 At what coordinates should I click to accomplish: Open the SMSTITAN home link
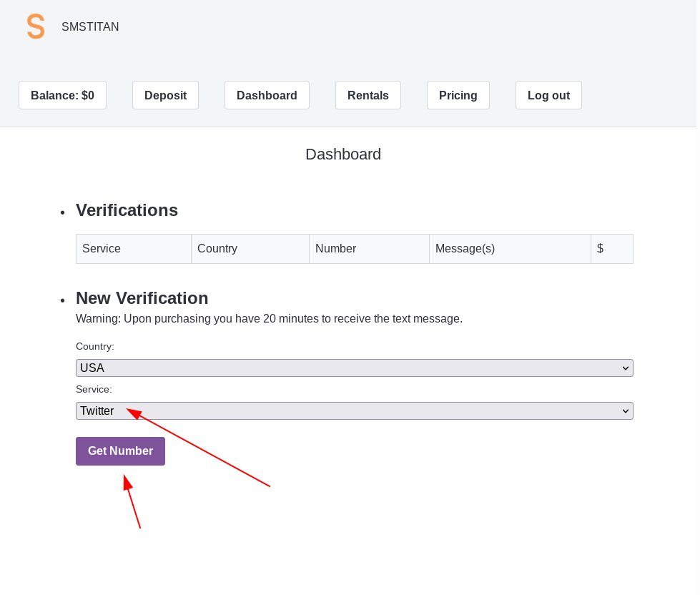click(x=90, y=26)
